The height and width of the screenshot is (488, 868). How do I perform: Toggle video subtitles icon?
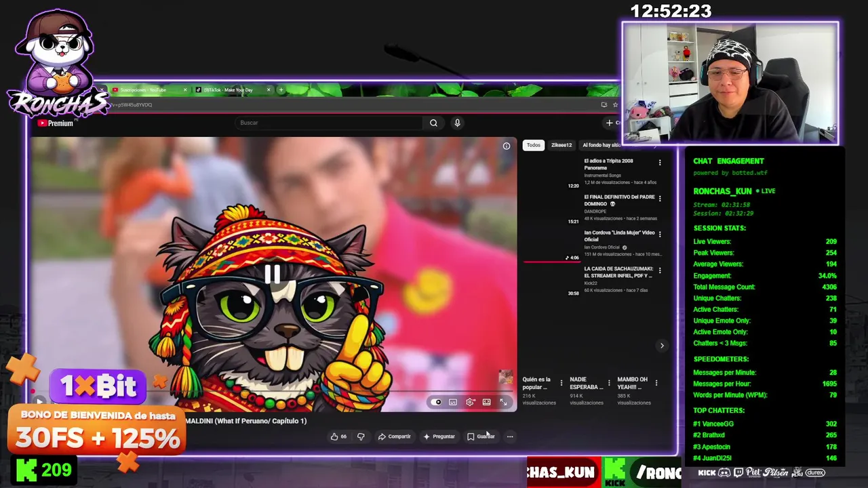point(452,402)
